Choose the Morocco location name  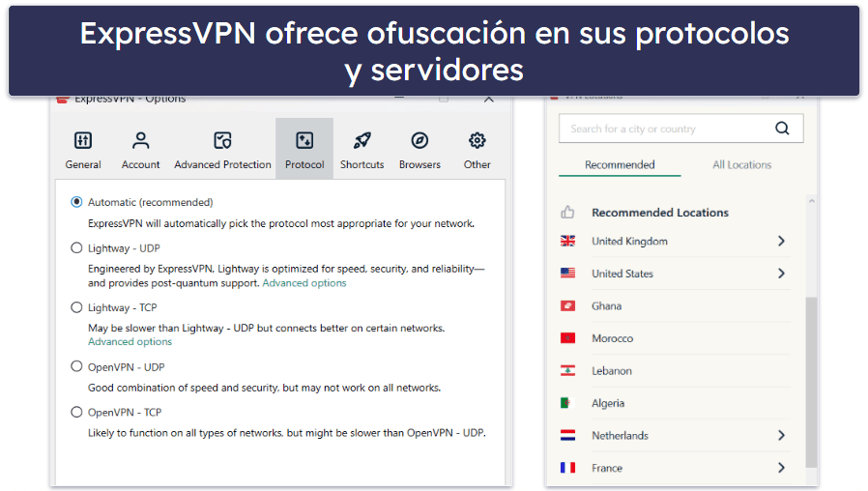(612, 338)
